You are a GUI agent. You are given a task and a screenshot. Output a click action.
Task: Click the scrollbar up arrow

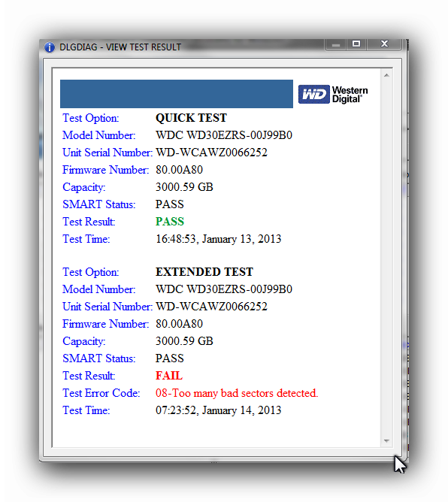coord(386,75)
